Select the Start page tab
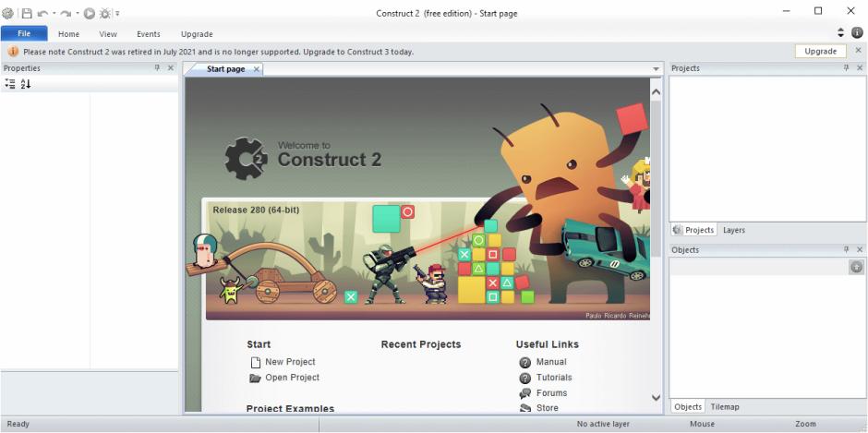868x433 pixels. pos(226,69)
